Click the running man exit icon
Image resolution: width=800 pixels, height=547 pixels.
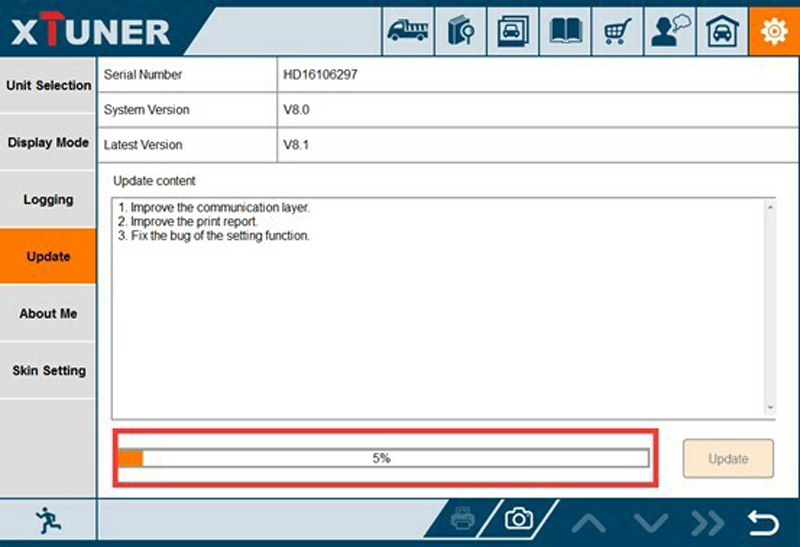tap(47, 519)
